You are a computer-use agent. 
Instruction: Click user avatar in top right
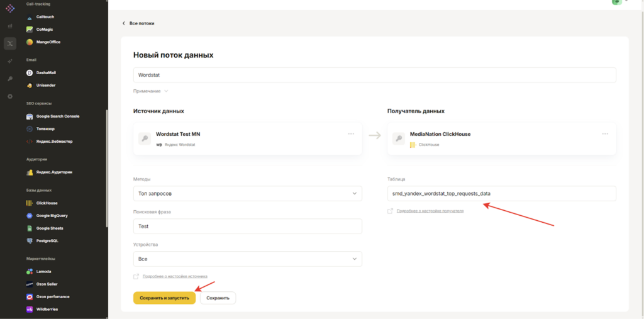616,2
